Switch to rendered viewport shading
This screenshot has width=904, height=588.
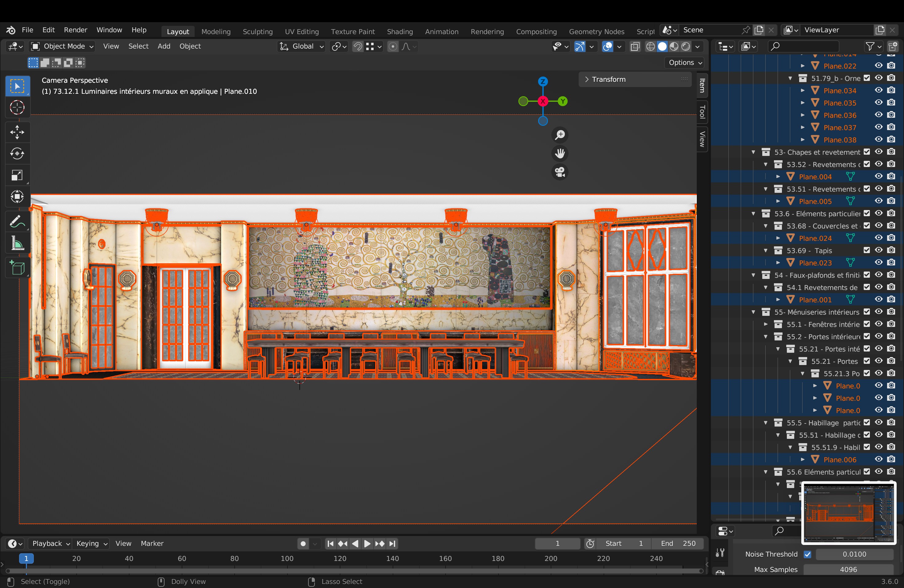[x=686, y=46]
